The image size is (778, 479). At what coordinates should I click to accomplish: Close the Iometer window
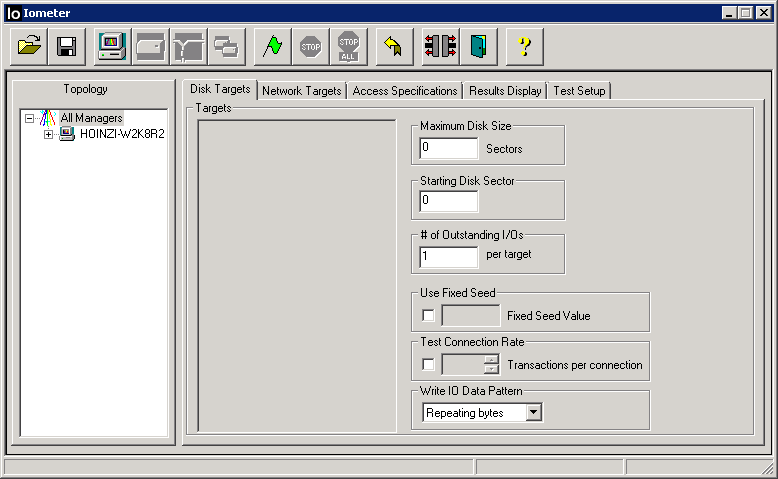pos(764,13)
